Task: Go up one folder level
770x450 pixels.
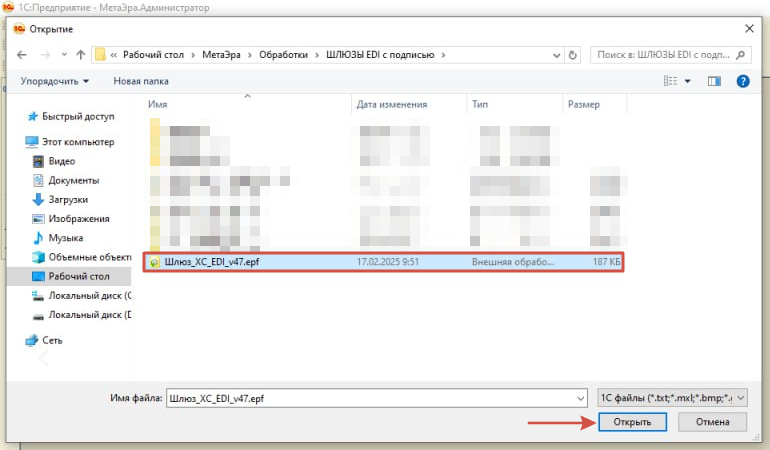Action: (x=78, y=54)
